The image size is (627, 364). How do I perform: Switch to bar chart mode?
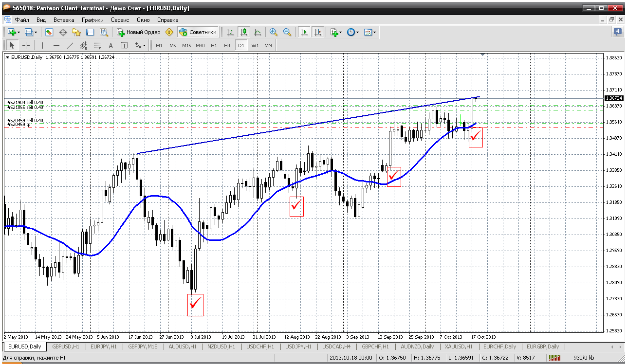(230, 32)
